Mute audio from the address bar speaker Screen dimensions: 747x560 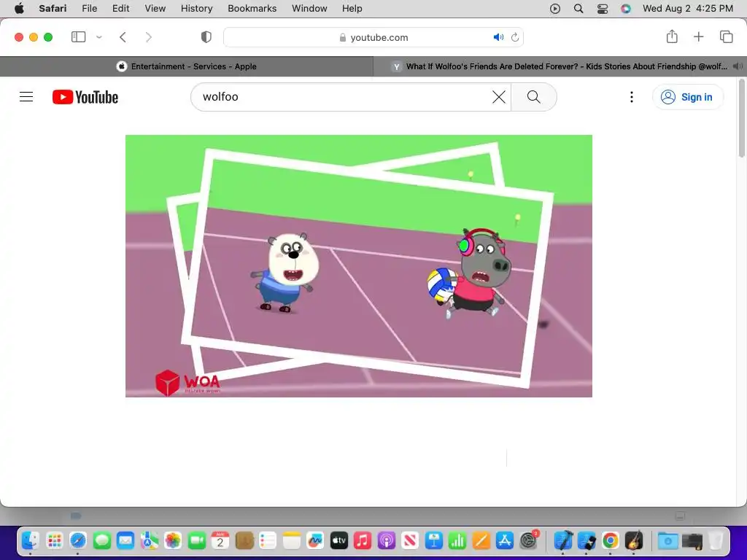coord(498,37)
